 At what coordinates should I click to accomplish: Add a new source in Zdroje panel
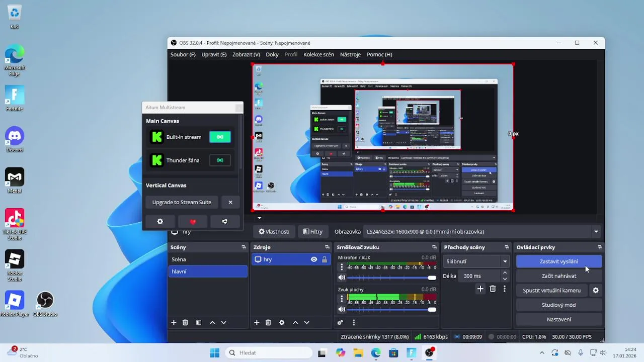pyautogui.click(x=257, y=322)
